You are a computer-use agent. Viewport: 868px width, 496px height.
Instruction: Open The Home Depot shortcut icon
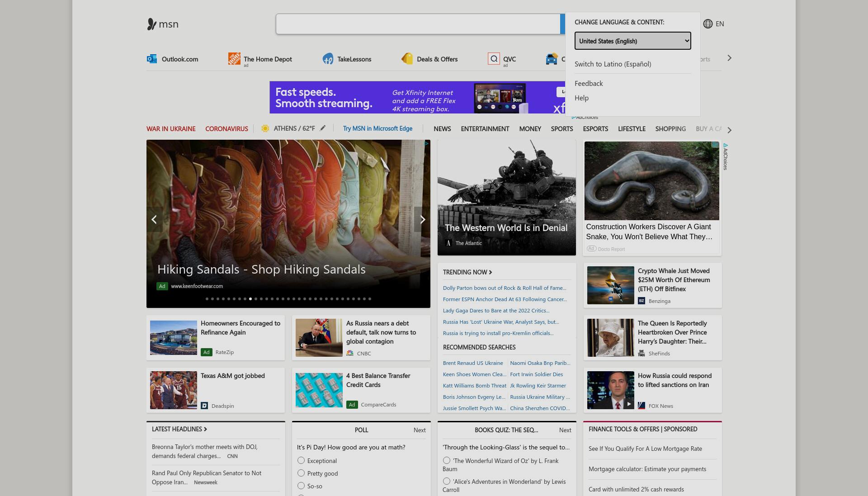tap(234, 59)
